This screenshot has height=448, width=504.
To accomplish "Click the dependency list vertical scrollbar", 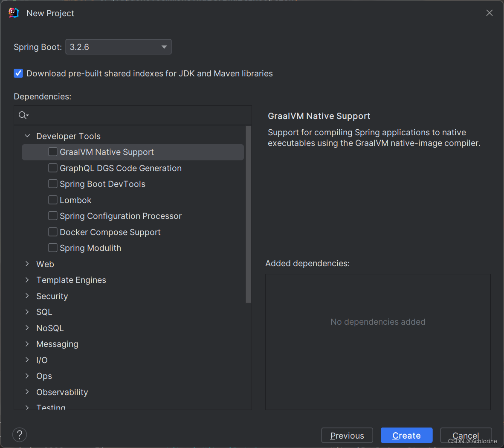I will (249, 215).
